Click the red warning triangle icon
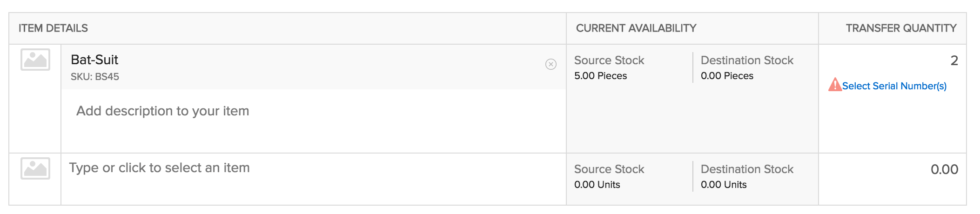The image size is (980, 214). [x=835, y=85]
